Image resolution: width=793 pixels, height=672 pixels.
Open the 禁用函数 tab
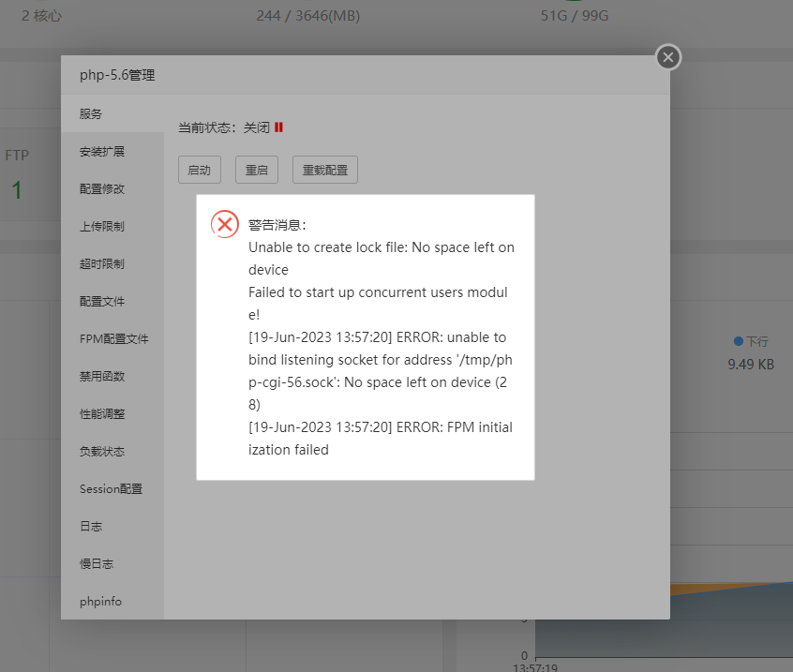(x=102, y=377)
